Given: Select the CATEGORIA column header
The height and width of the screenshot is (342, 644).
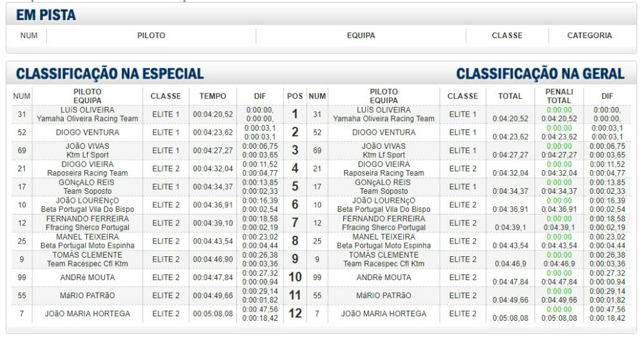Looking at the screenshot, I should tap(589, 35).
